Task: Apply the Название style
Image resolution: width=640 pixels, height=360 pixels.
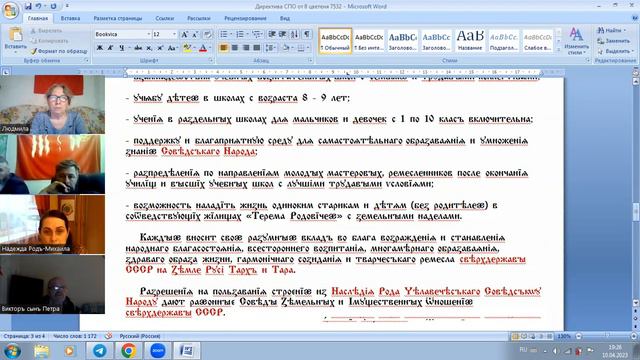Action: coord(470,41)
